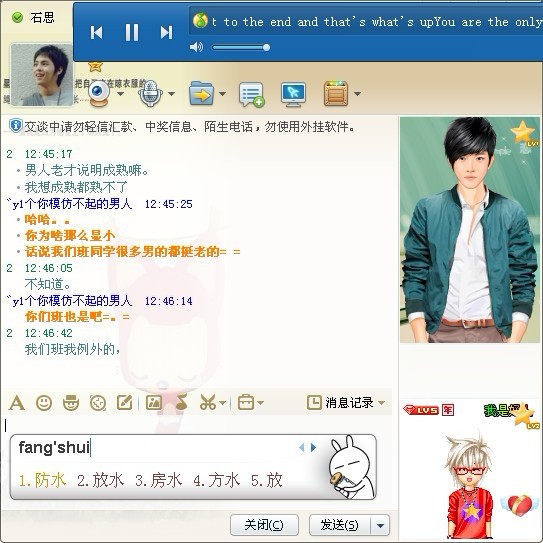543x543 pixels.
Task: Expand the webcam options arrow
Action: click(120, 94)
